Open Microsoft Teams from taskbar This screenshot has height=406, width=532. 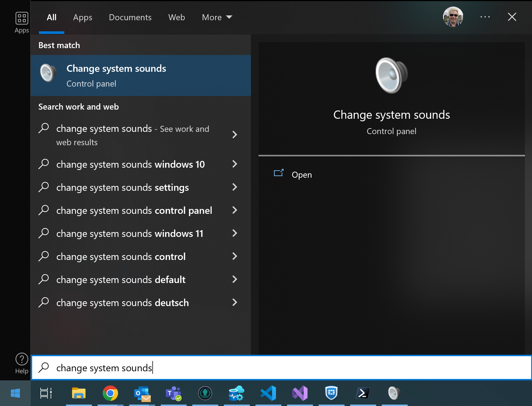pos(174,393)
